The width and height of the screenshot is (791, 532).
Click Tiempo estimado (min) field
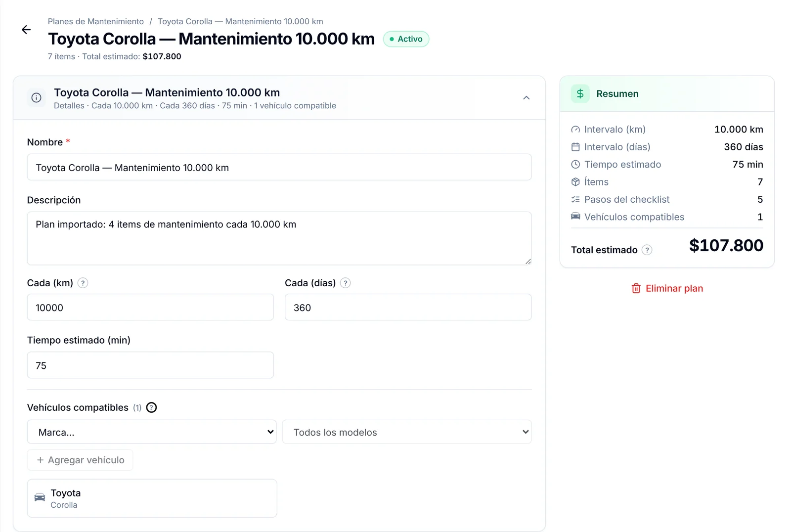[150, 365]
